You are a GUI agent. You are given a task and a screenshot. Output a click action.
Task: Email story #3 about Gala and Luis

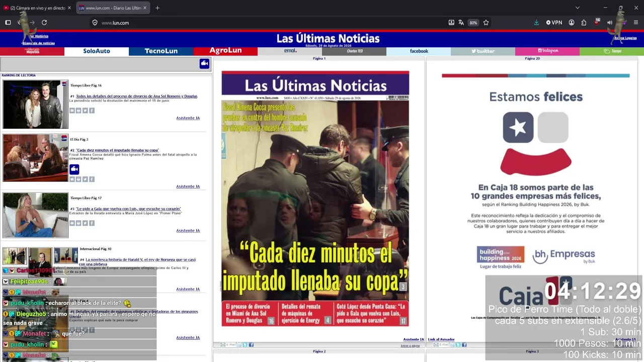(72, 223)
